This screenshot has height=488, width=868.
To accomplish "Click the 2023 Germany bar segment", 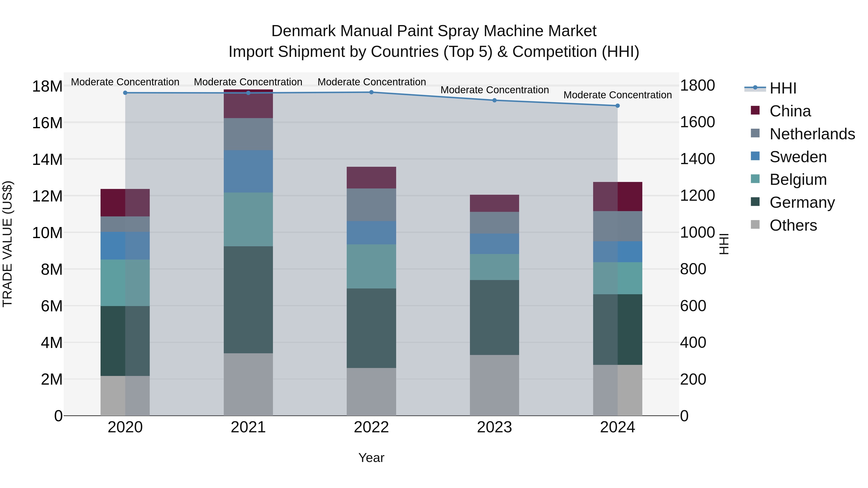I will click(495, 318).
